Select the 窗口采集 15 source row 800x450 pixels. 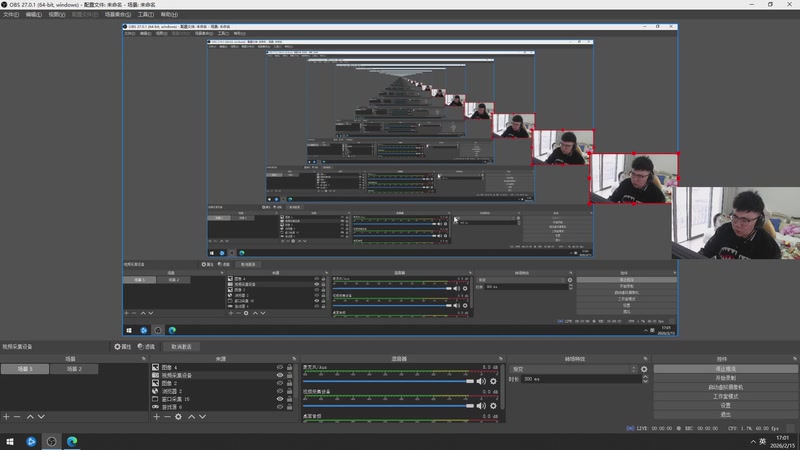[x=222, y=399]
